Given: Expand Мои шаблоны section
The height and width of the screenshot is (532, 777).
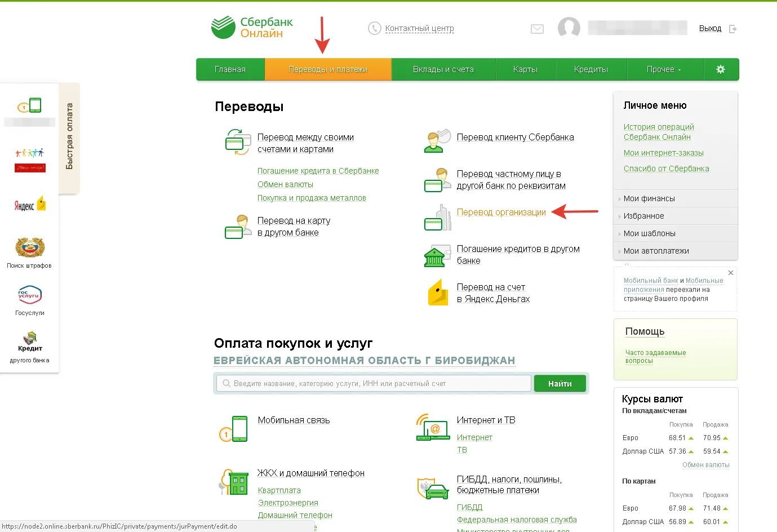Looking at the screenshot, I should pos(675,233).
